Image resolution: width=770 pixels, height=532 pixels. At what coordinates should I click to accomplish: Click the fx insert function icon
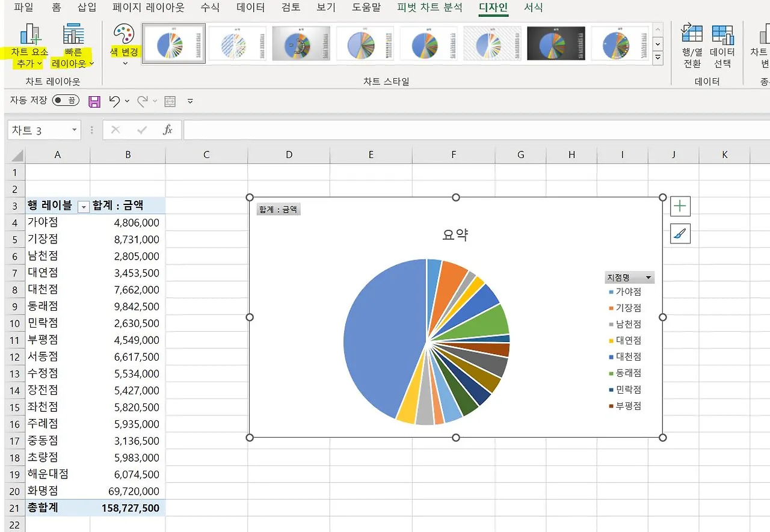point(168,130)
